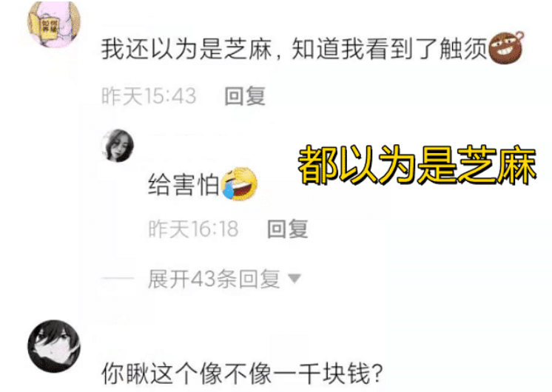
Task: Click the timestamp 昨天16:18
Action: point(193,229)
